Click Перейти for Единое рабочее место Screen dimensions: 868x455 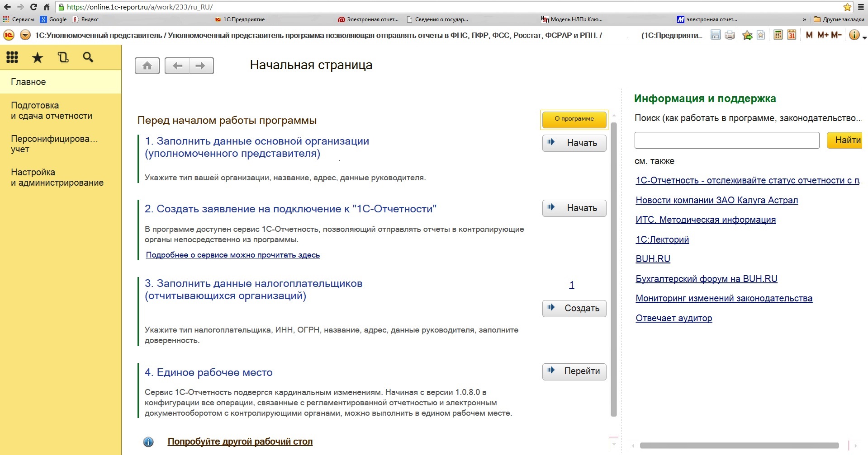click(574, 371)
